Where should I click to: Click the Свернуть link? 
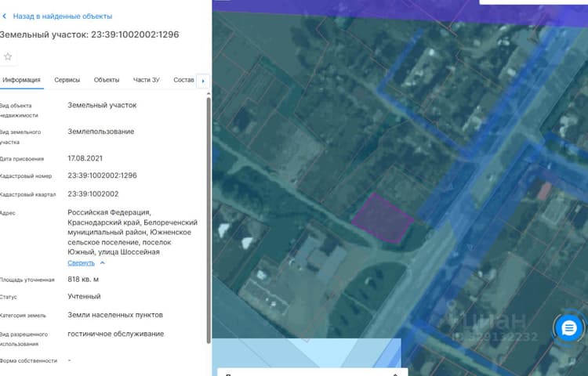pos(81,263)
